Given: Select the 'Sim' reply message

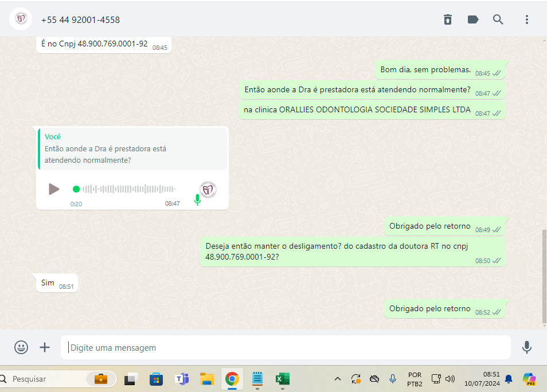Looking at the screenshot, I should tap(57, 283).
